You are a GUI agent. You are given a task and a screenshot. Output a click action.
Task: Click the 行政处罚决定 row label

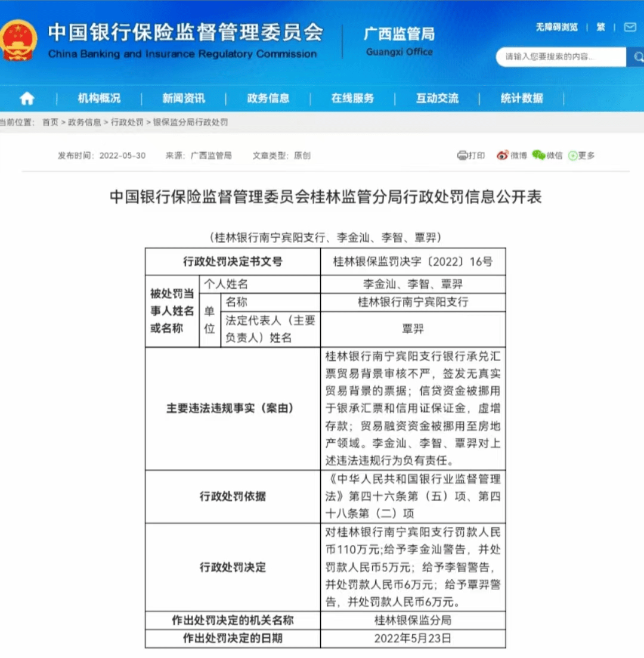pyautogui.click(x=233, y=567)
